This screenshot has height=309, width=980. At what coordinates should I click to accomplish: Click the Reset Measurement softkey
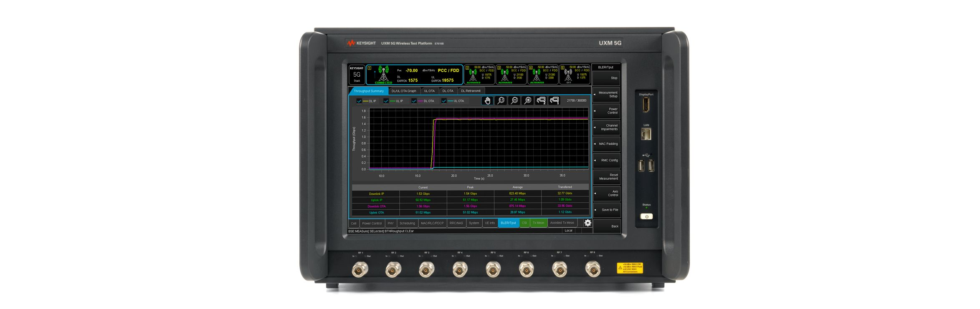click(x=606, y=177)
